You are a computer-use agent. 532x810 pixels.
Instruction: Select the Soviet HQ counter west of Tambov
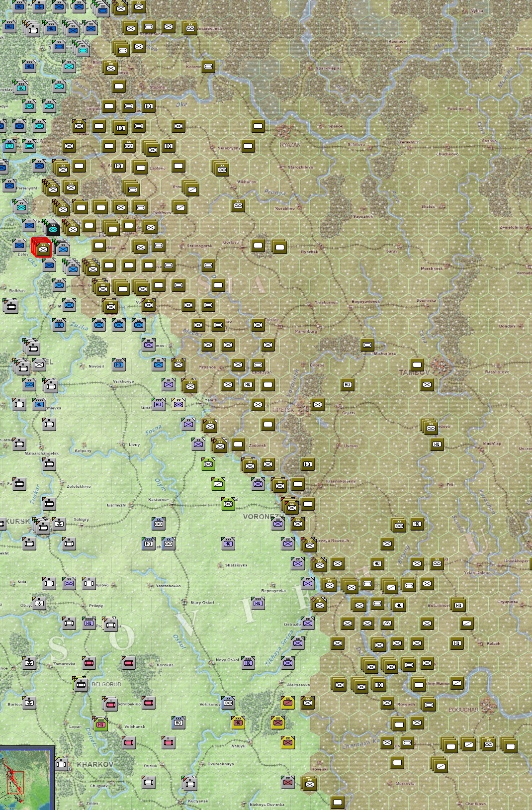[348, 384]
